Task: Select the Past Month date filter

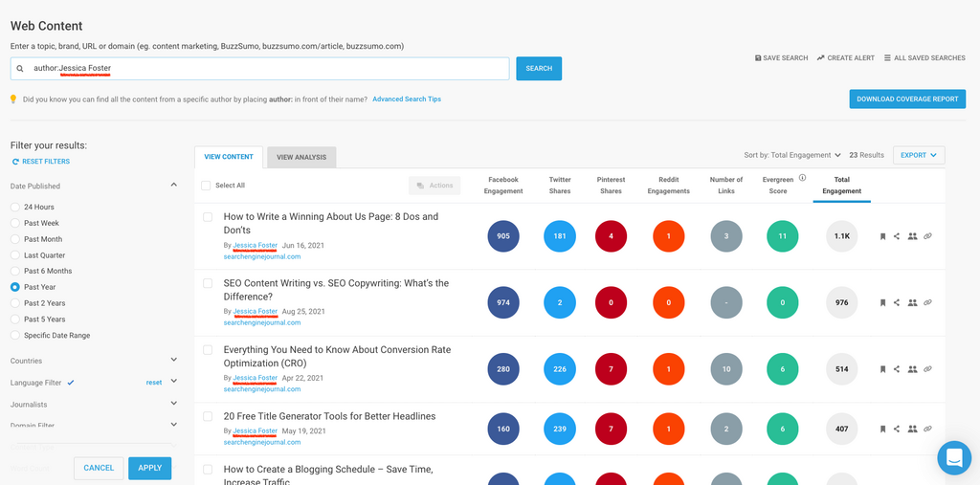Action: click(x=15, y=239)
